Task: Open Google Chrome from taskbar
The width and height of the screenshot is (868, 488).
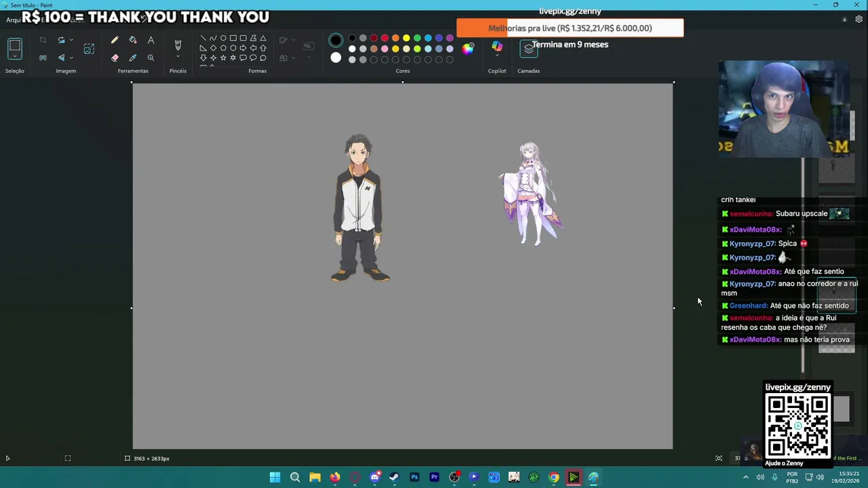Action: pyautogui.click(x=554, y=477)
